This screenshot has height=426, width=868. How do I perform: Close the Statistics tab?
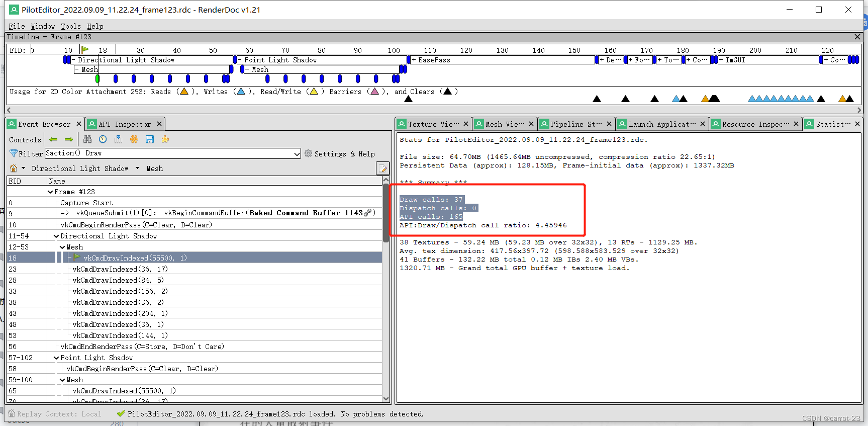(x=857, y=124)
